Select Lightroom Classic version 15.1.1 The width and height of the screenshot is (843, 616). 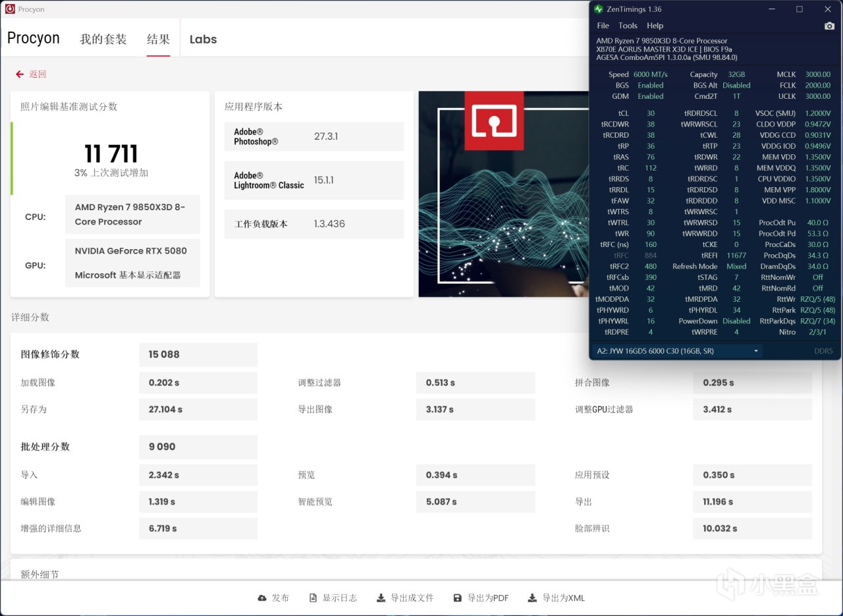(x=324, y=180)
